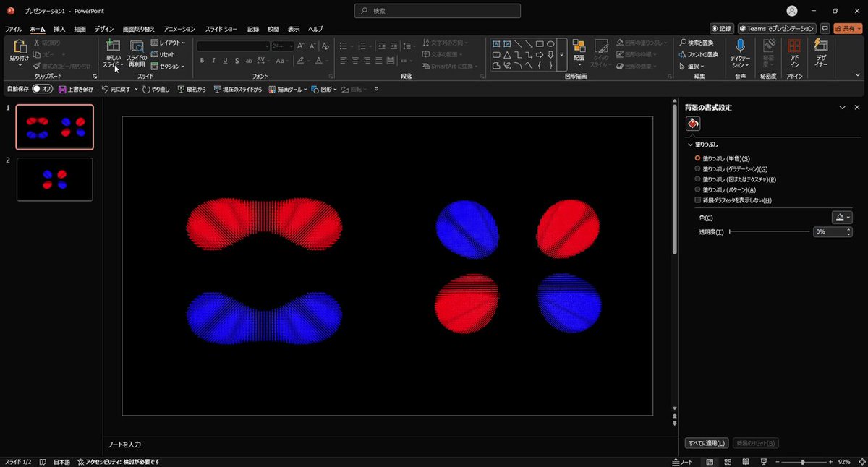Click the search (検索) box in title bar

(x=438, y=11)
